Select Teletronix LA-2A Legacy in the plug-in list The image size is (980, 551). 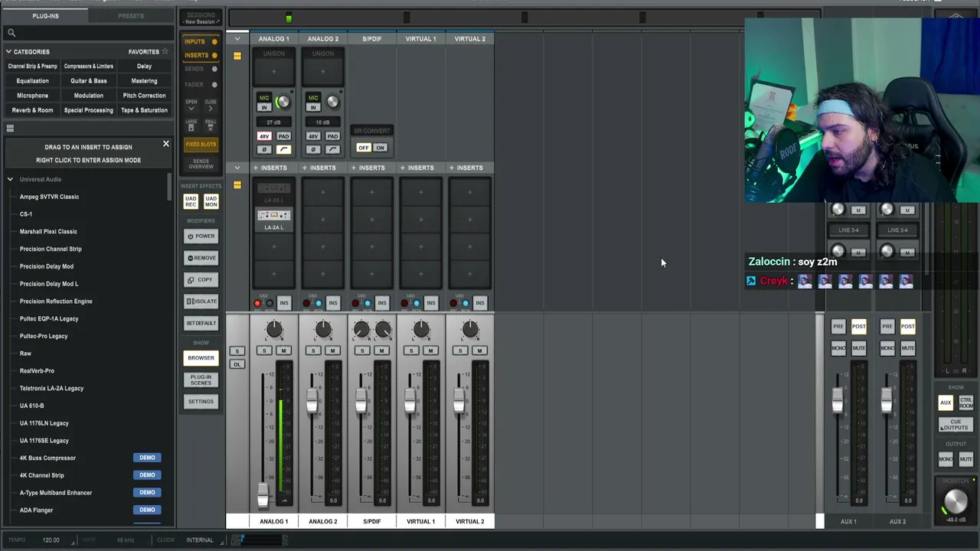[x=51, y=388]
